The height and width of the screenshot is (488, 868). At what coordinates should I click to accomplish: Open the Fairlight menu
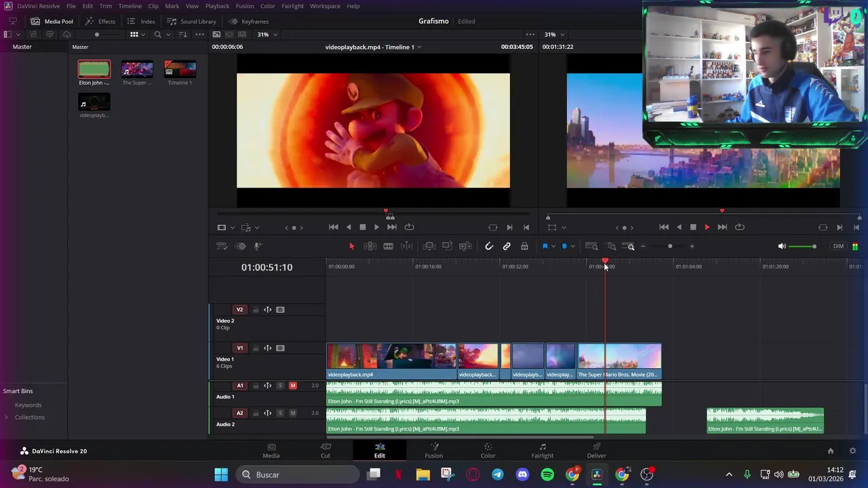[292, 6]
